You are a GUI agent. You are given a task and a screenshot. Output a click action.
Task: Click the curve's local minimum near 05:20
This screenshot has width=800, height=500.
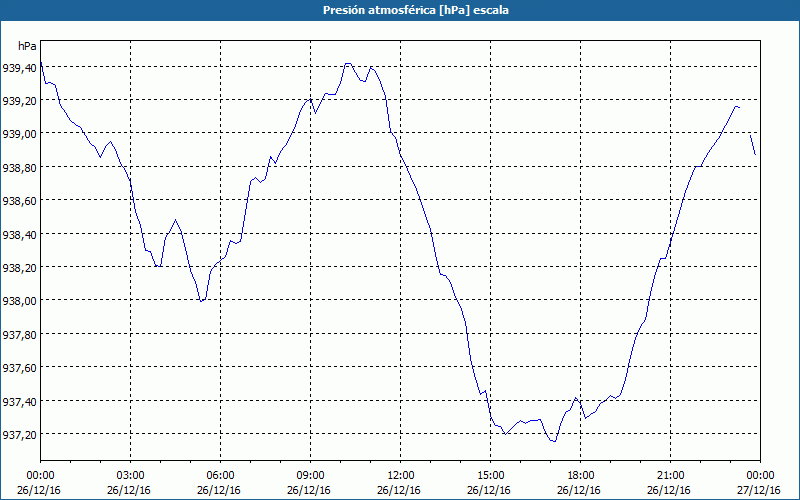(201, 301)
